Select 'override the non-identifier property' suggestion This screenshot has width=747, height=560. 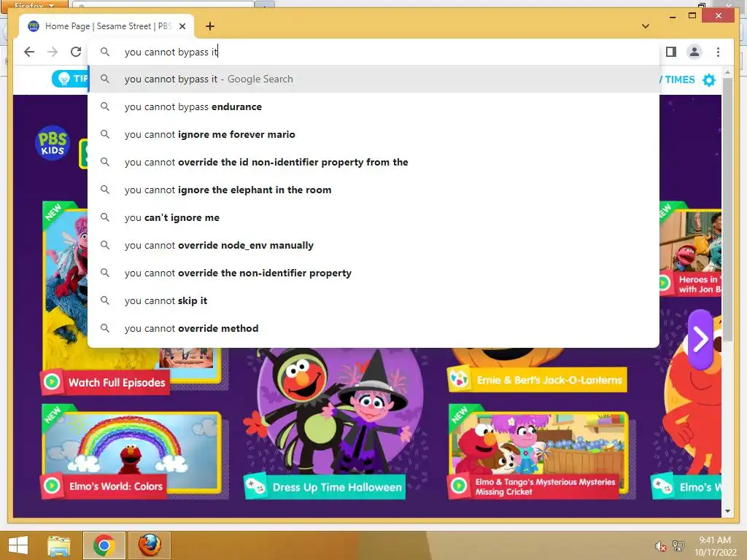coord(374,273)
